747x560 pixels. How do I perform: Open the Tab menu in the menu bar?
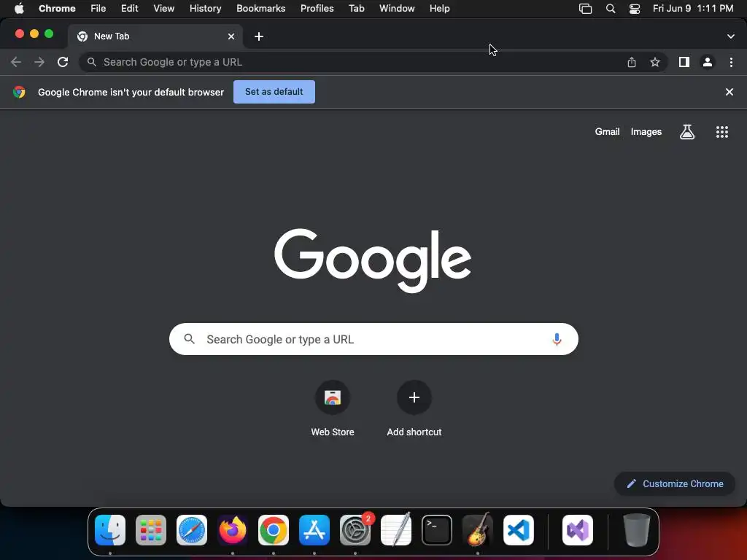click(356, 9)
